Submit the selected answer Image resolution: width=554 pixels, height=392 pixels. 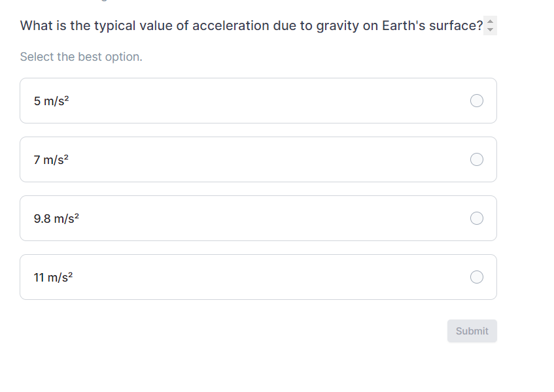472,331
